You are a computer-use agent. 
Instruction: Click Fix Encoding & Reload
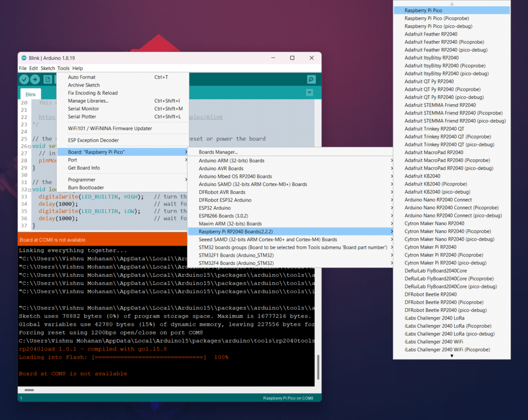pos(123,93)
